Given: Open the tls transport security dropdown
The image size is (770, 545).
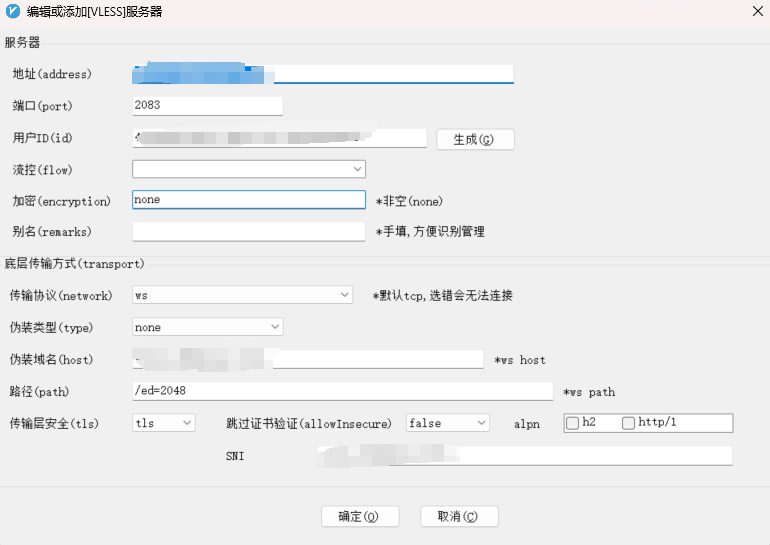Looking at the screenshot, I should coord(164,423).
